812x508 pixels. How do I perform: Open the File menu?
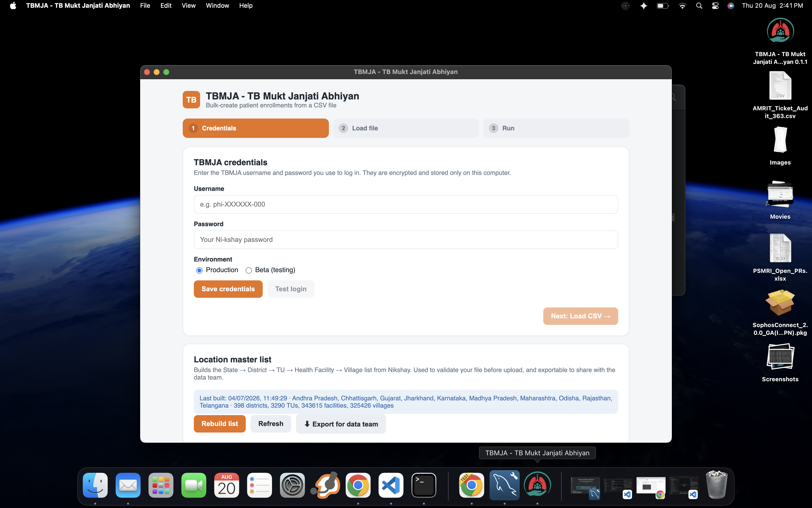coord(145,6)
